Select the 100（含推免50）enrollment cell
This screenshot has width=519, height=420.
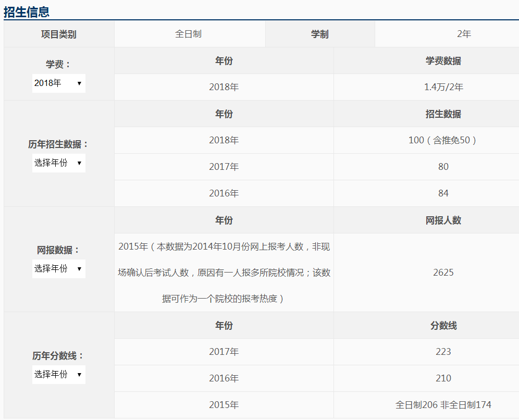(443, 141)
